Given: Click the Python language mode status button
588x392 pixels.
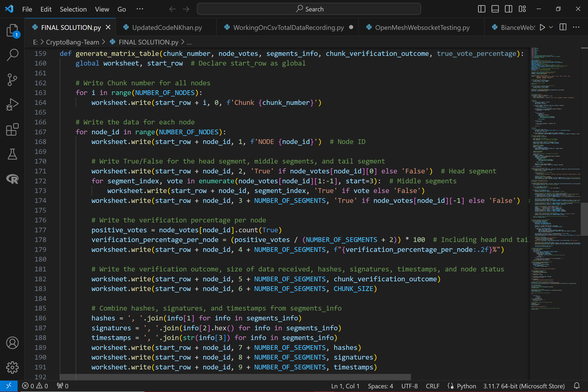Looking at the screenshot, I should (466, 386).
